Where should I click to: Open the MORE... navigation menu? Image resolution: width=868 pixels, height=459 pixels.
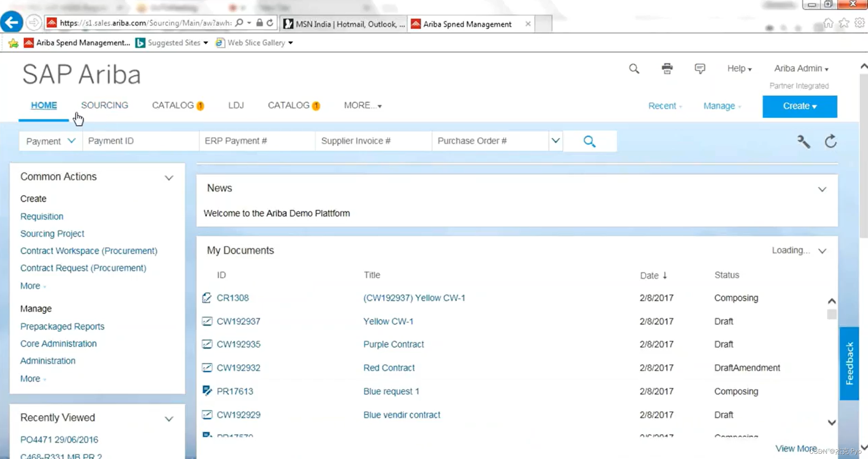pyautogui.click(x=363, y=105)
